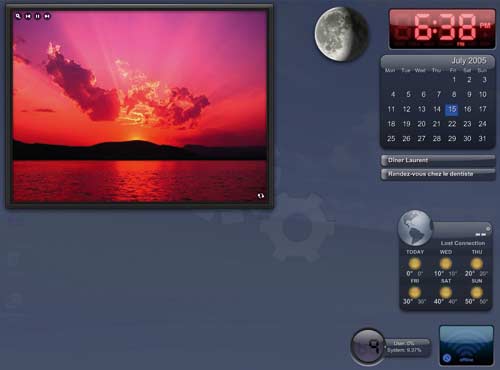Select July 22 in the calendar
This screenshot has width=500, height=370.
click(x=452, y=124)
